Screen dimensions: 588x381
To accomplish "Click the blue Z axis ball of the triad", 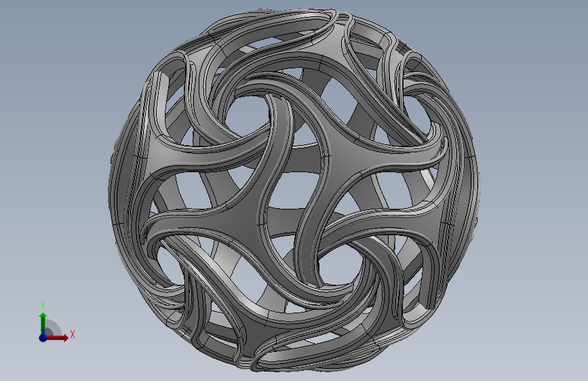I will click(43, 338).
